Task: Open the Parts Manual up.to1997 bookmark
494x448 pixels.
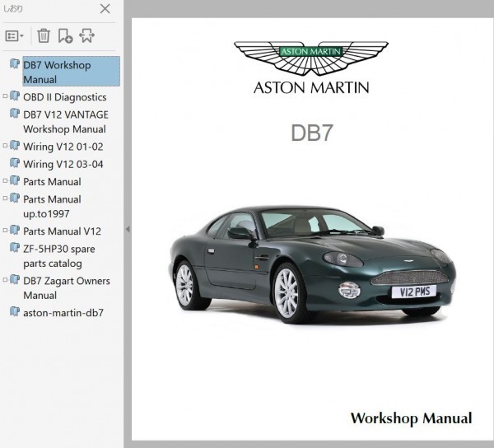Action: [52, 207]
